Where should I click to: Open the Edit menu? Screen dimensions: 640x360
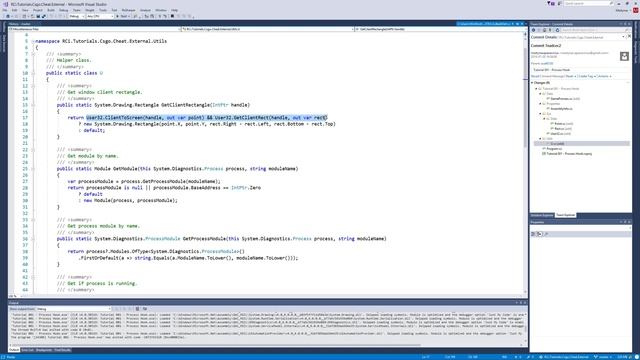(x=14, y=10)
